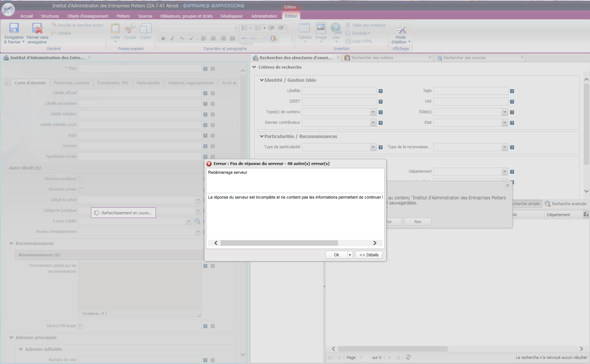Open the Etat dropdown
The image size is (590, 364).
click(x=504, y=123)
